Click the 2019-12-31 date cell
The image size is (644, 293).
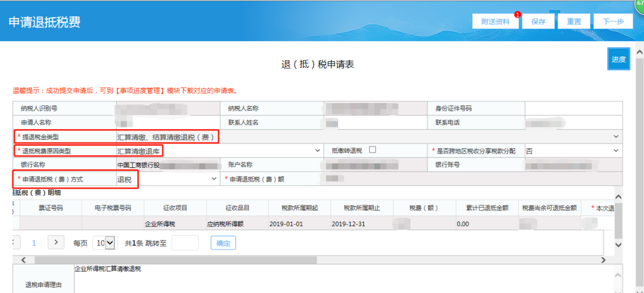point(361,224)
